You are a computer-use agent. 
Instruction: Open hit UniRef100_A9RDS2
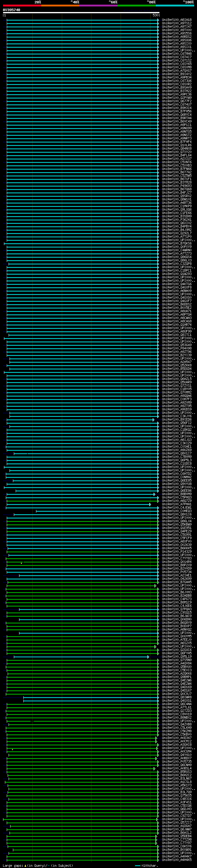[177, 37]
